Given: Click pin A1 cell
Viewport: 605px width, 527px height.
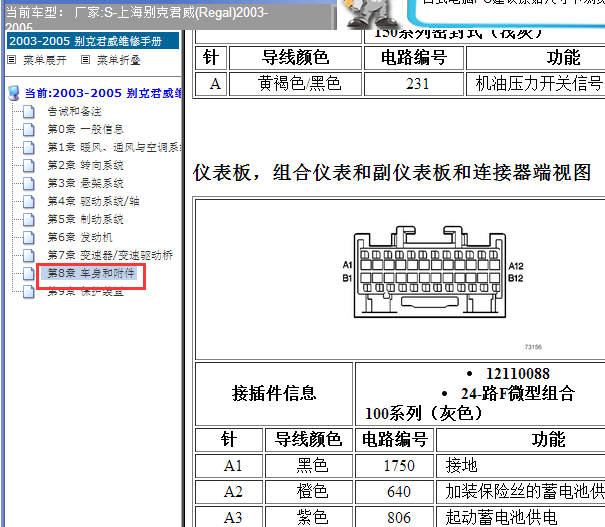Looking at the screenshot, I should tap(229, 466).
